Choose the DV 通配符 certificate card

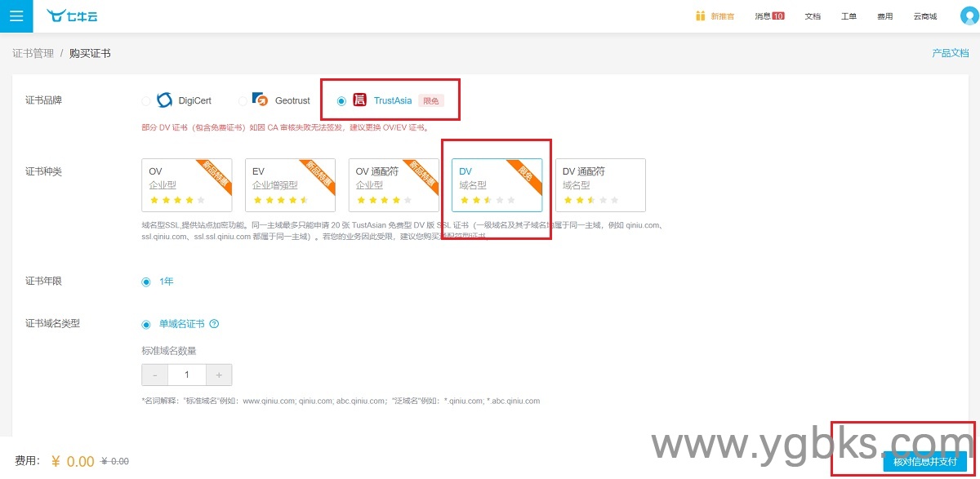point(600,185)
